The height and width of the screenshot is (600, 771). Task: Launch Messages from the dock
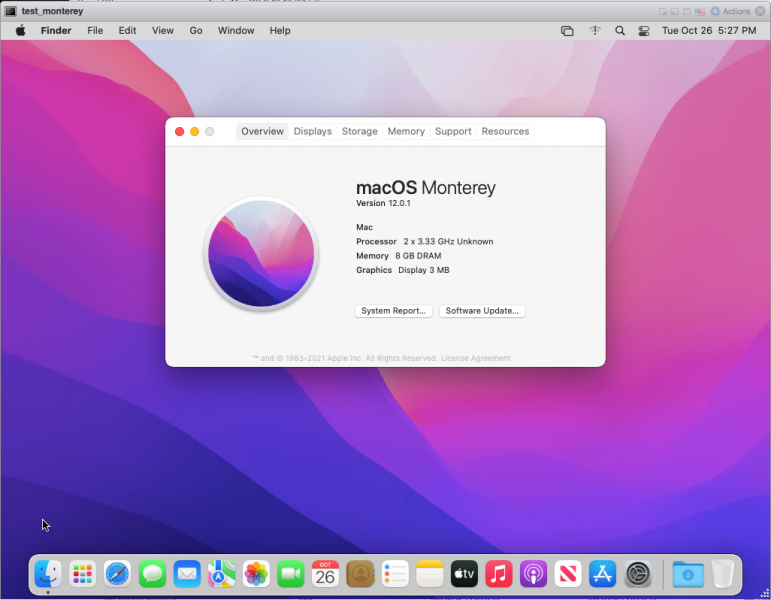coord(152,574)
